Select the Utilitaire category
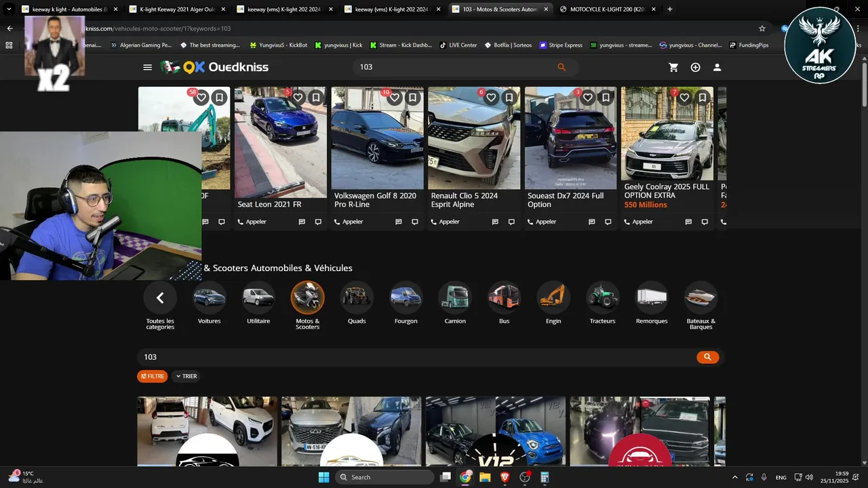This screenshot has width=868, height=488. (x=258, y=303)
